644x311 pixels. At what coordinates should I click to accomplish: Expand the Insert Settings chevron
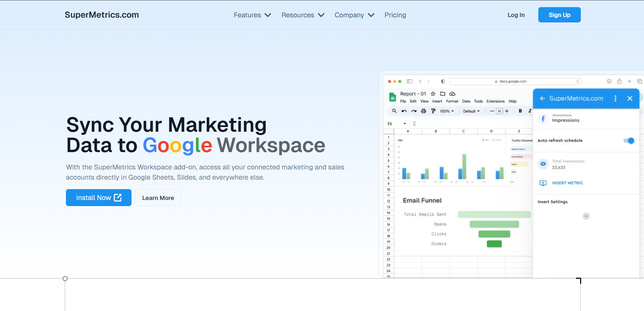coord(586,216)
